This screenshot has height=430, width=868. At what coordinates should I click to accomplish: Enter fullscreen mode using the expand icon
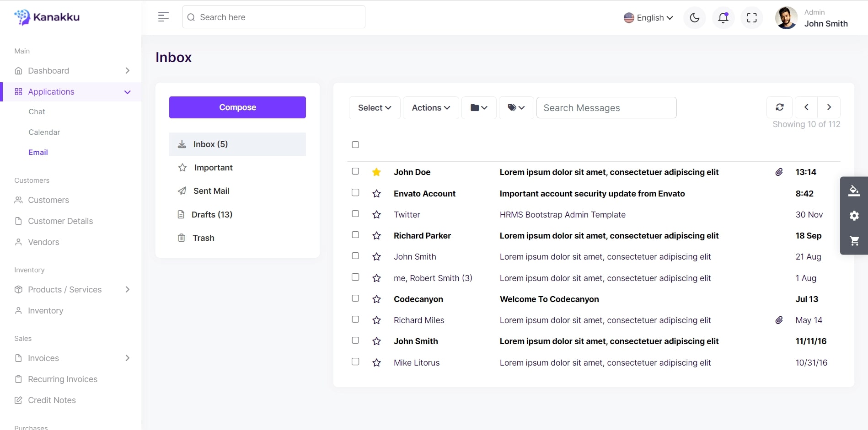tap(751, 18)
